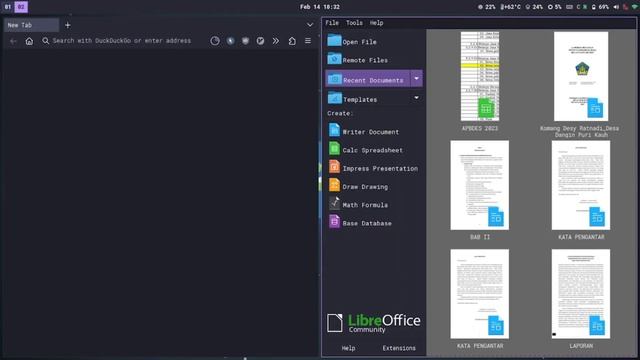Click the browser home icon

point(29,41)
